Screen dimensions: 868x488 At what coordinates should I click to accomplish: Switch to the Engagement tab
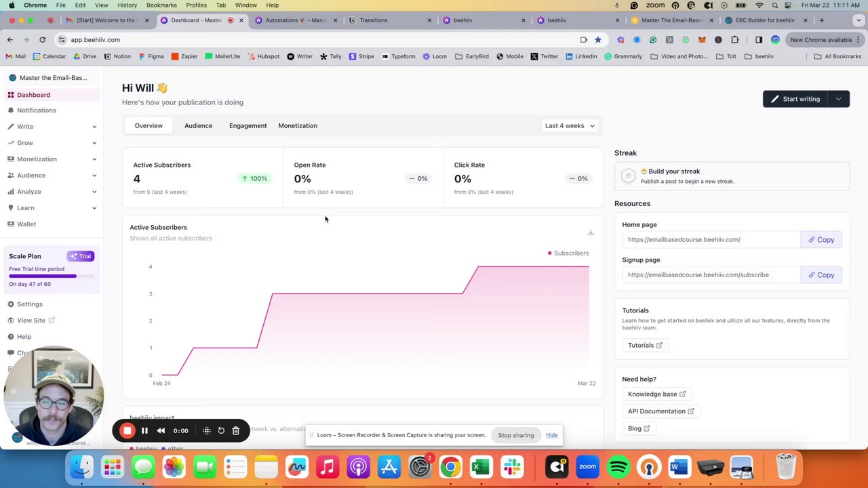point(248,125)
